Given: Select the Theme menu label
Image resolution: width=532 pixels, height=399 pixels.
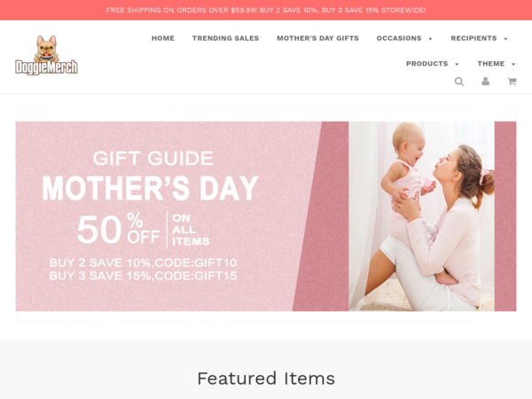Looking at the screenshot, I should pos(491,64).
